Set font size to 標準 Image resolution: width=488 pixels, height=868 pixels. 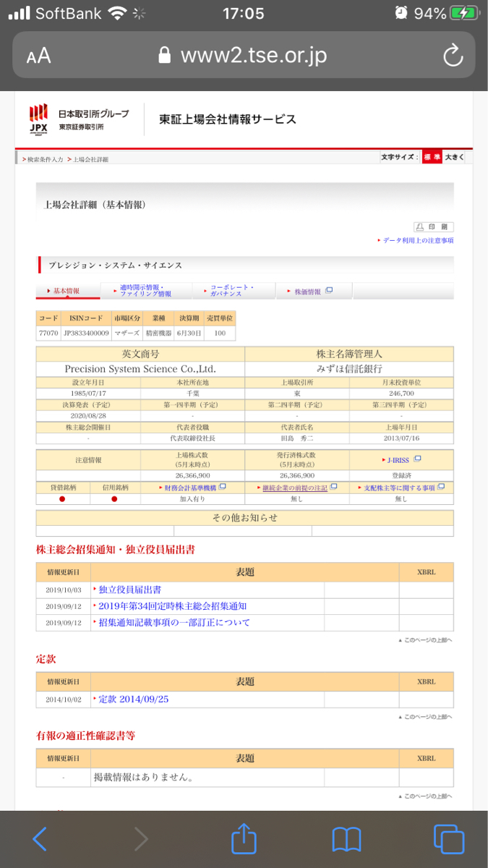(x=432, y=157)
